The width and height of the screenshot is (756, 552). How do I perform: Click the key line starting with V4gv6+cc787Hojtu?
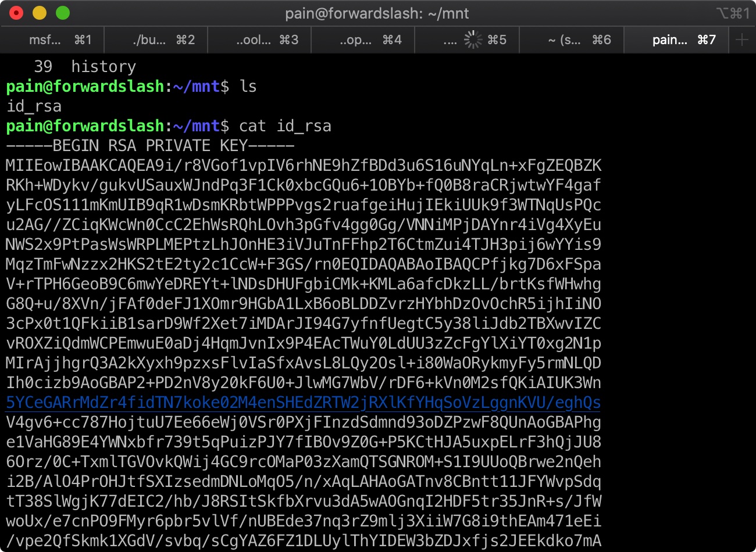304,422
